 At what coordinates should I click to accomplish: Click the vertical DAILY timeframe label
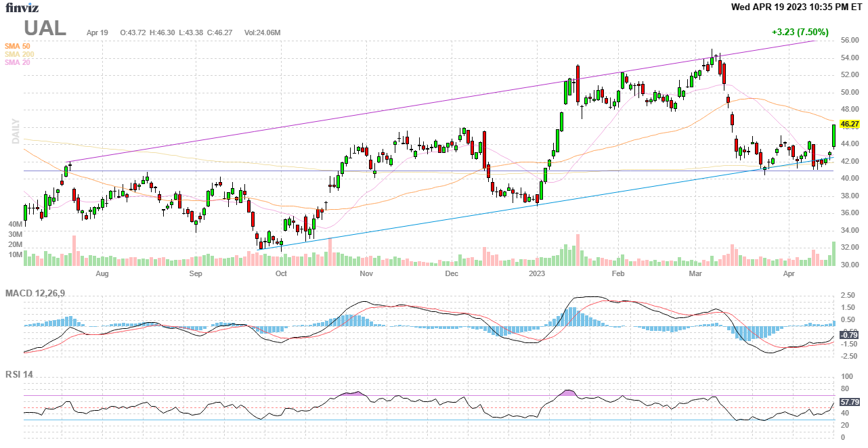pyautogui.click(x=15, y=132)
